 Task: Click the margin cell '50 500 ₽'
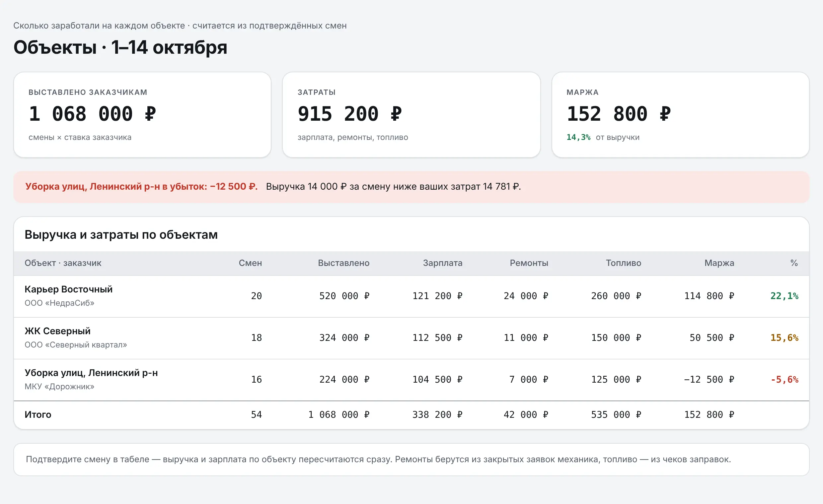click(x=712, y=338)
